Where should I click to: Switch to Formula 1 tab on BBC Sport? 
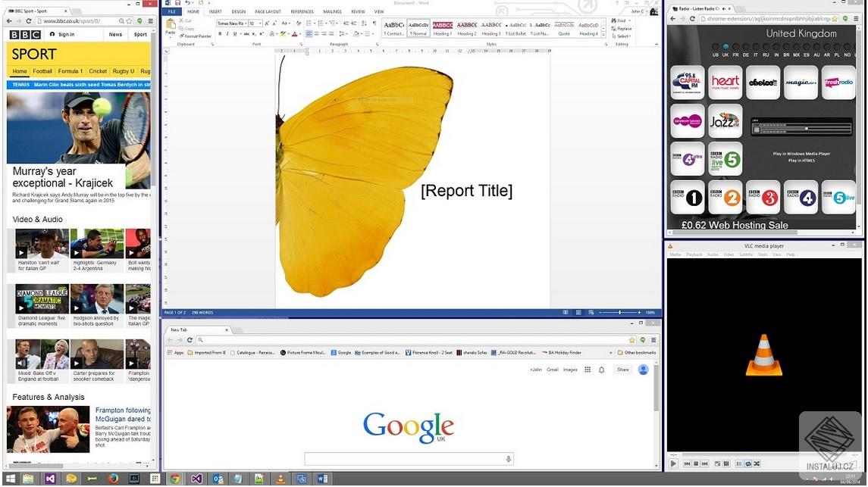pos(70,71)
